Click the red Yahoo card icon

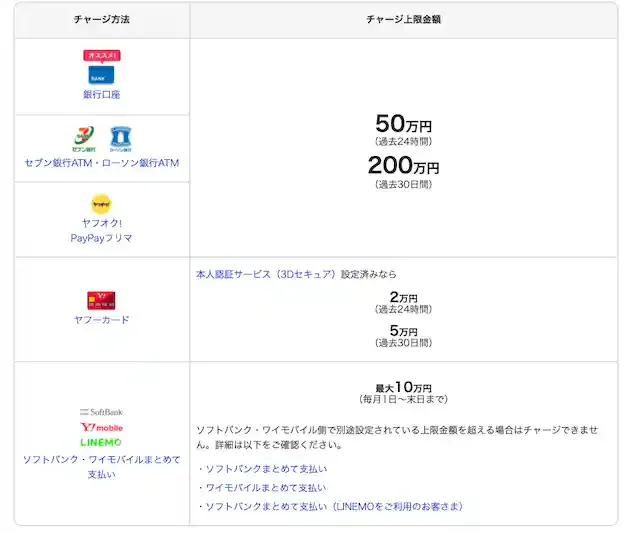pos(101,299)
